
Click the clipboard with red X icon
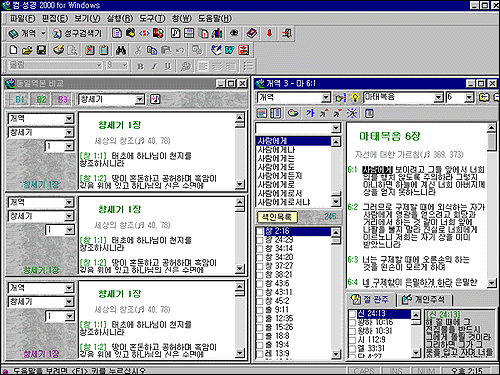[89, 50]
